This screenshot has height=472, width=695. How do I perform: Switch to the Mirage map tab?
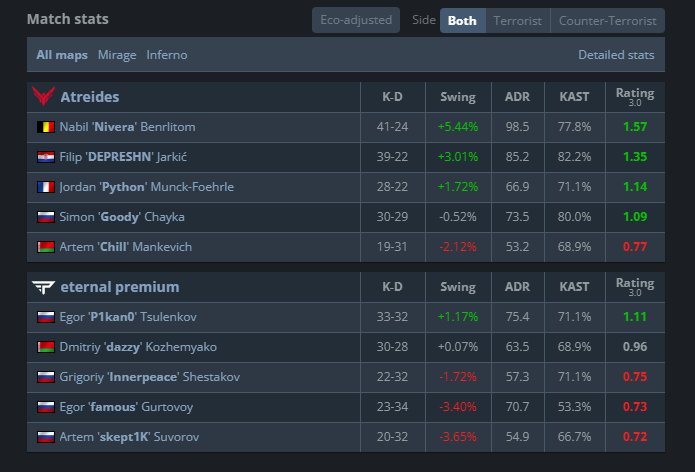tap(117, 55)
